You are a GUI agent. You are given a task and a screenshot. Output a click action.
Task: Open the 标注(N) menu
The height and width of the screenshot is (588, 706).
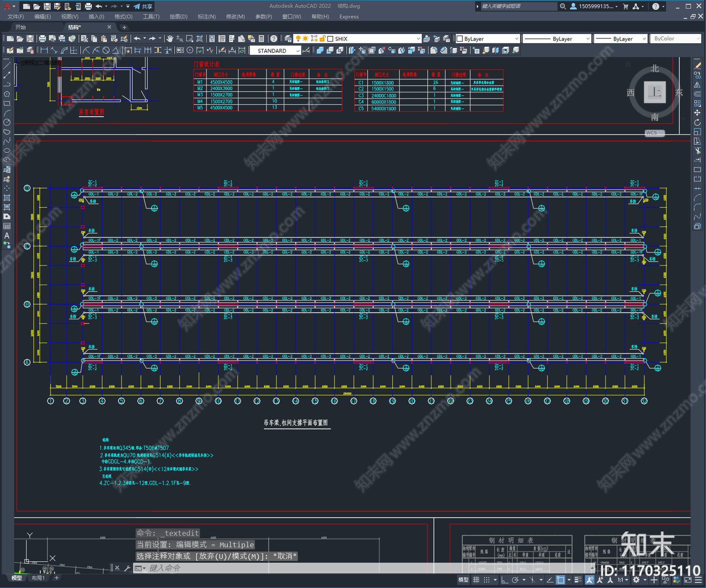(x=207, y=17)
